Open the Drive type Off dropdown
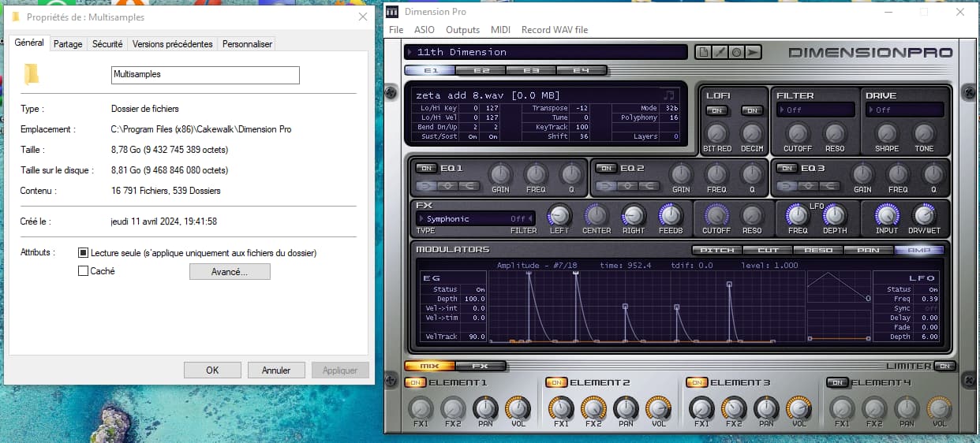The height and width of the screenshot is (443, 980). [904, 110]
